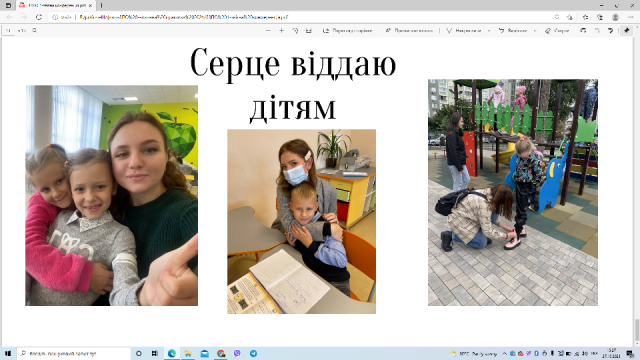Open the PDF find search icon
640x360 pixels.
click(x=35, y=30)
